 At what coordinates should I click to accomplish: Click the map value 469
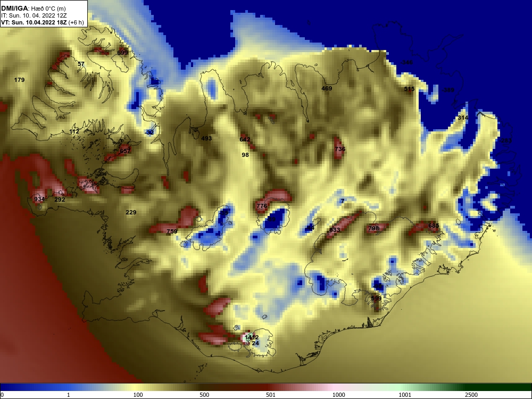[x=327, y=88]
